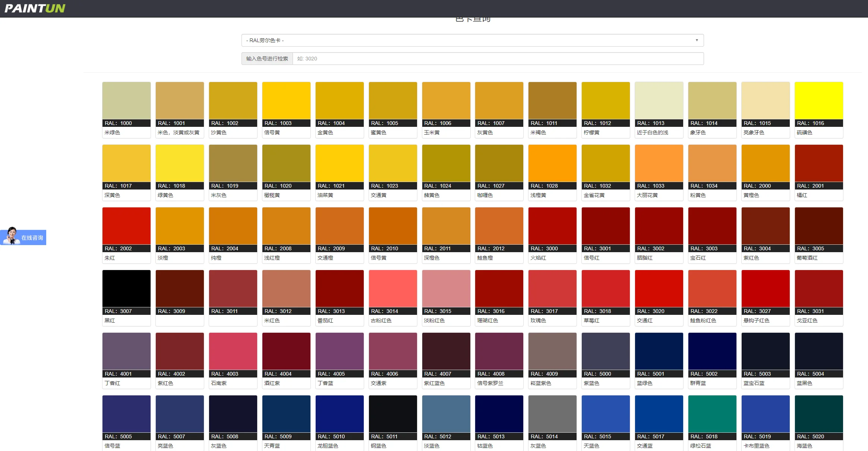Focus the color number search field
Screen dimensions: 868x451
[x=498, y=59]
